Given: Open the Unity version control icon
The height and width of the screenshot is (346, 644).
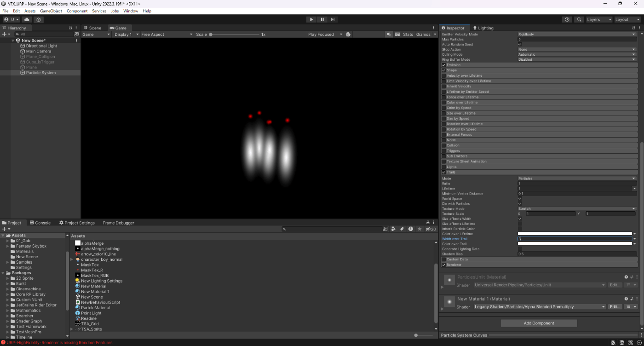Looking at the screenshot, I should [x=39, y=20].
